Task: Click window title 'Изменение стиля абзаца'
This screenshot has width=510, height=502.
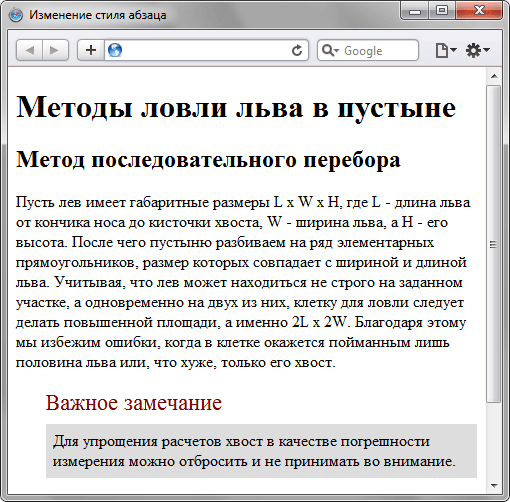Action: pyautogui.click(x=98, y=15)
